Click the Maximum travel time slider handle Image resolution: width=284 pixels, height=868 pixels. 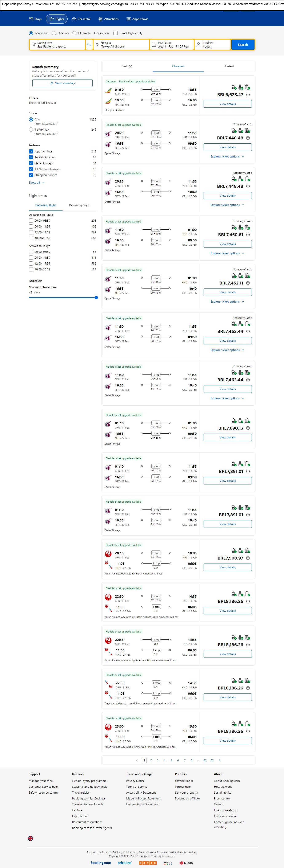tap(96, 298)
